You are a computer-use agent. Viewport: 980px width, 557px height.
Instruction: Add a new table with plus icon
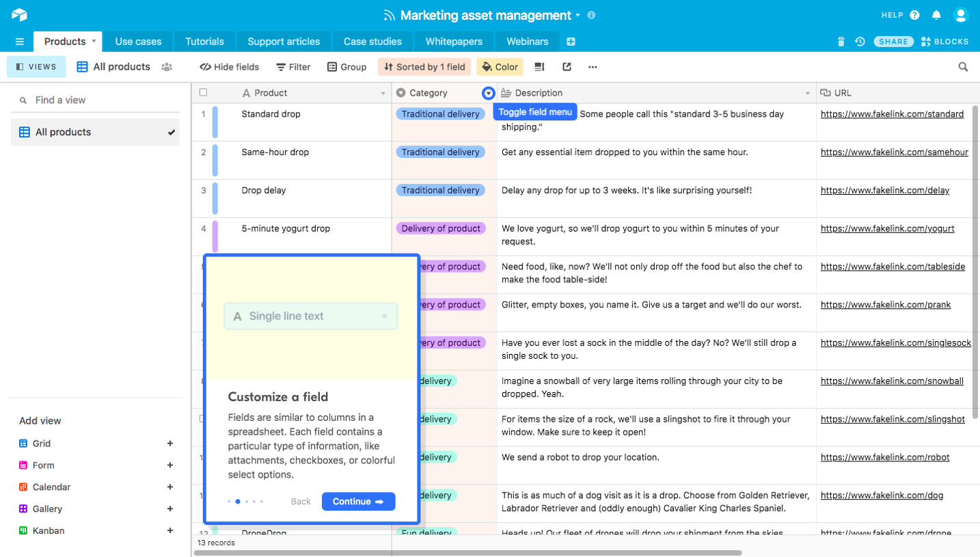tap(571, 42)
